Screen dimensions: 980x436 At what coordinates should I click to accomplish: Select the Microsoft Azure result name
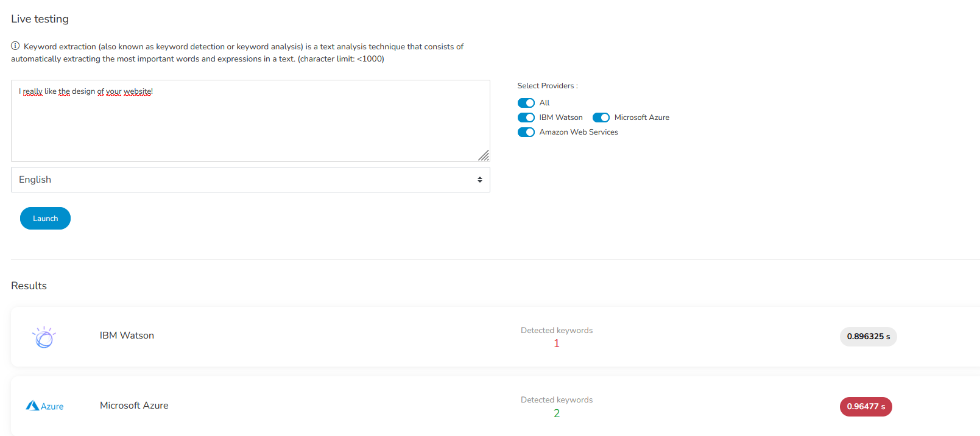tap(134, 406)
